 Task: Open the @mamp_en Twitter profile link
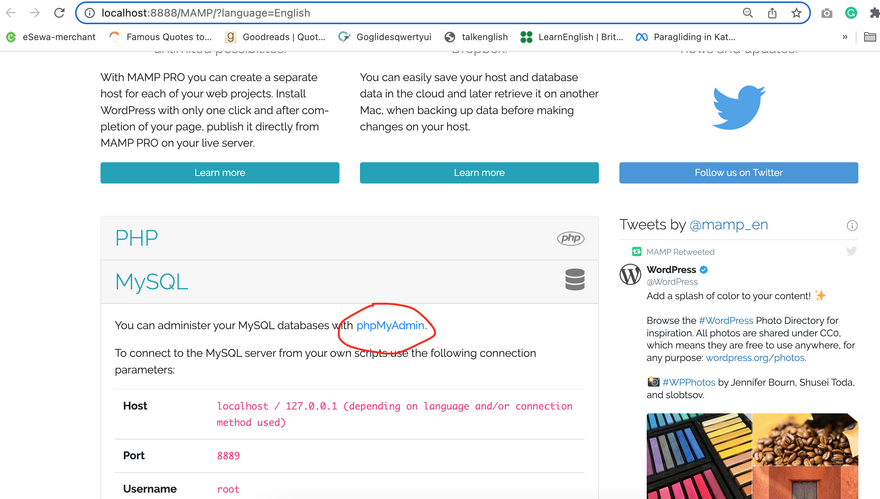[x=729, y=225]
